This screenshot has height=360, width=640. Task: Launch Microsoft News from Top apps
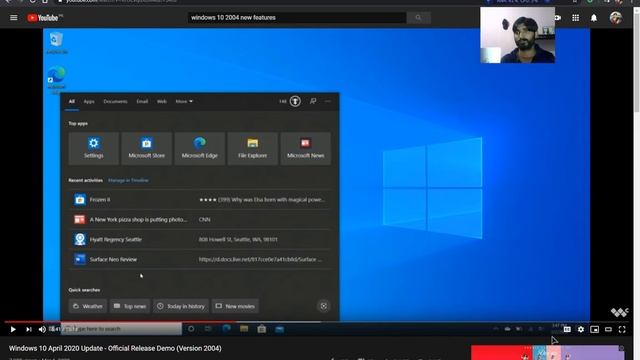[306, 149]
